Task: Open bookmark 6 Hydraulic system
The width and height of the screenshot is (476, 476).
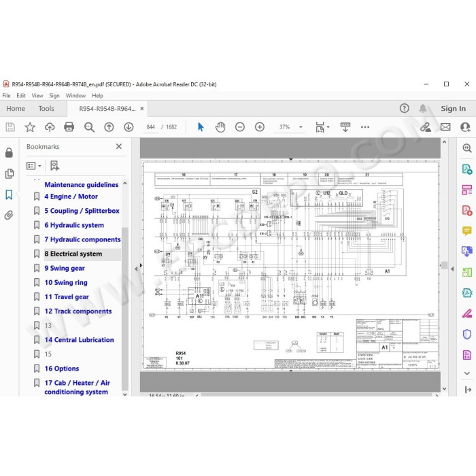Action: [x=74, y=225]
